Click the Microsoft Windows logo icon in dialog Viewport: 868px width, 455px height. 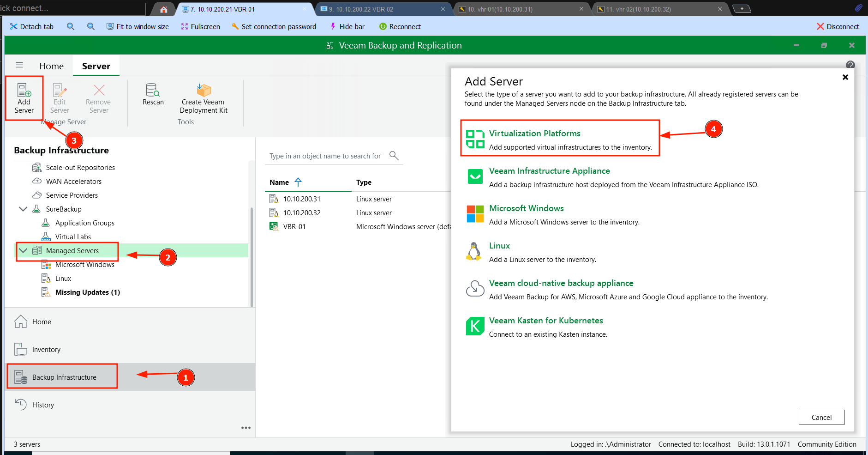[x=475, y=214]
